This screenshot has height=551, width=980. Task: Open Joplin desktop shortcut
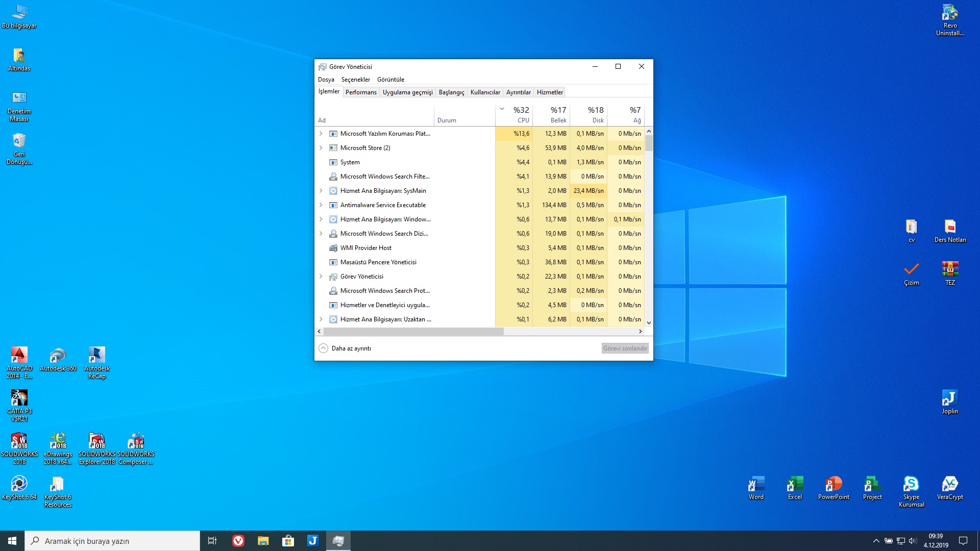(x=950, y=402)
